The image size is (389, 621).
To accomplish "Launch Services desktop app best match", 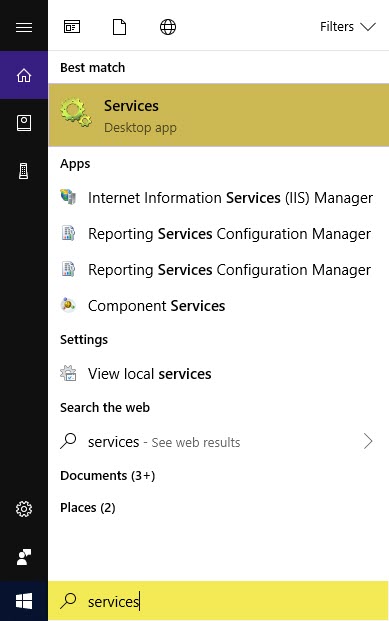I will point(218,115).
